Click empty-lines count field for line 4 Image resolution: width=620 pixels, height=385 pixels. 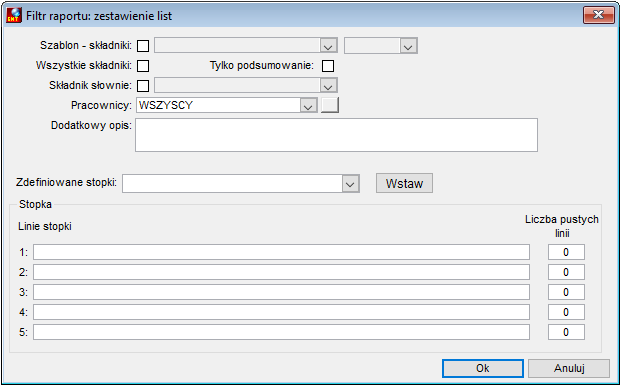point(566,312)
